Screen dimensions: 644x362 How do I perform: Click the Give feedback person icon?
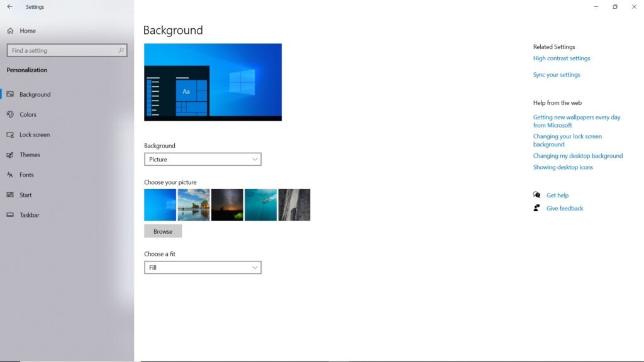pos(536,208)
